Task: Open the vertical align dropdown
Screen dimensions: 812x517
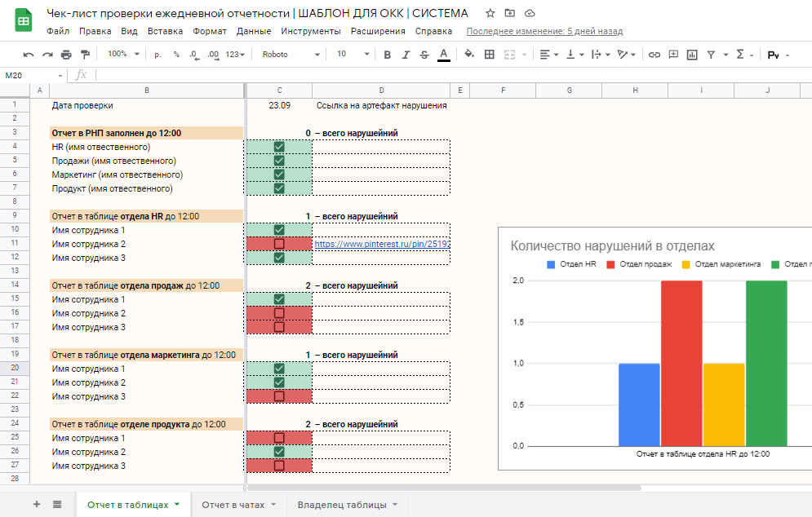Action: [x=575, y=55]
